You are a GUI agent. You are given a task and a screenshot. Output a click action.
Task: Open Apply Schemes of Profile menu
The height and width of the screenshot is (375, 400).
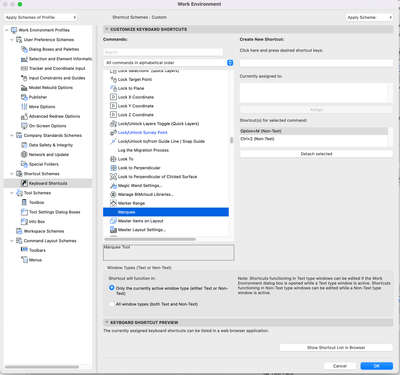pos(40,17)
